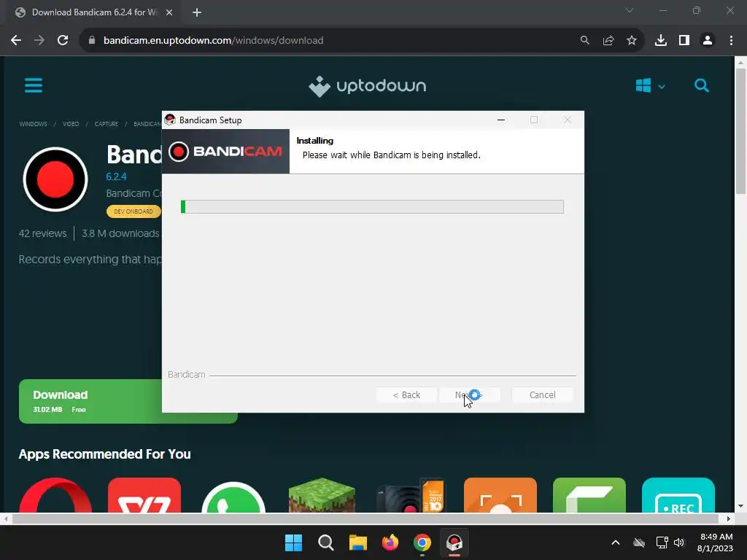Go forward in the browser

pos(39,41)
